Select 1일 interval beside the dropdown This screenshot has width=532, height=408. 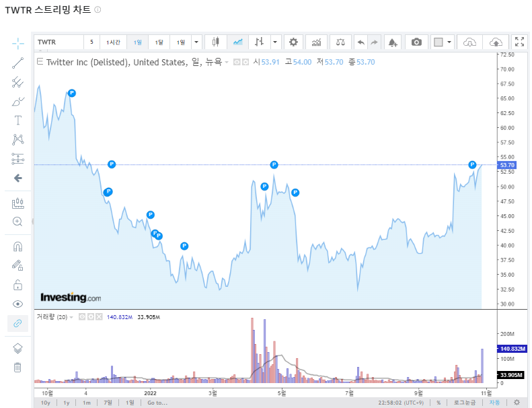click(181, 42)
